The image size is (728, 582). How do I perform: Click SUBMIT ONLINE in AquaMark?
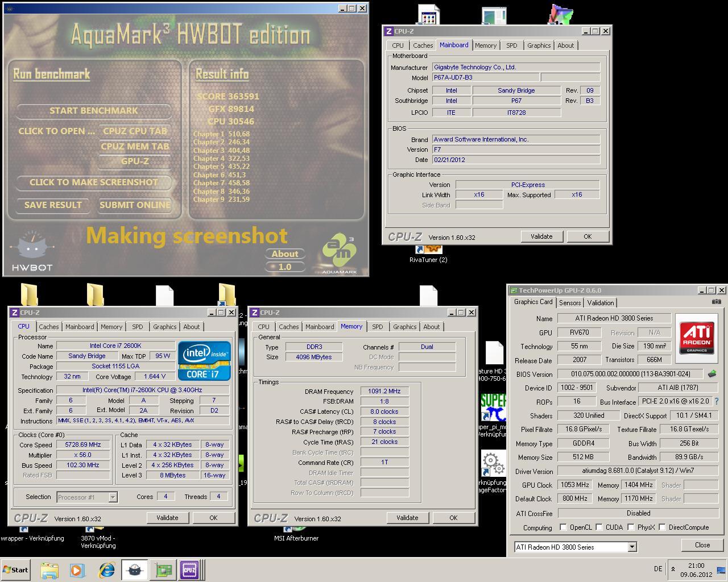pos(135,205)
